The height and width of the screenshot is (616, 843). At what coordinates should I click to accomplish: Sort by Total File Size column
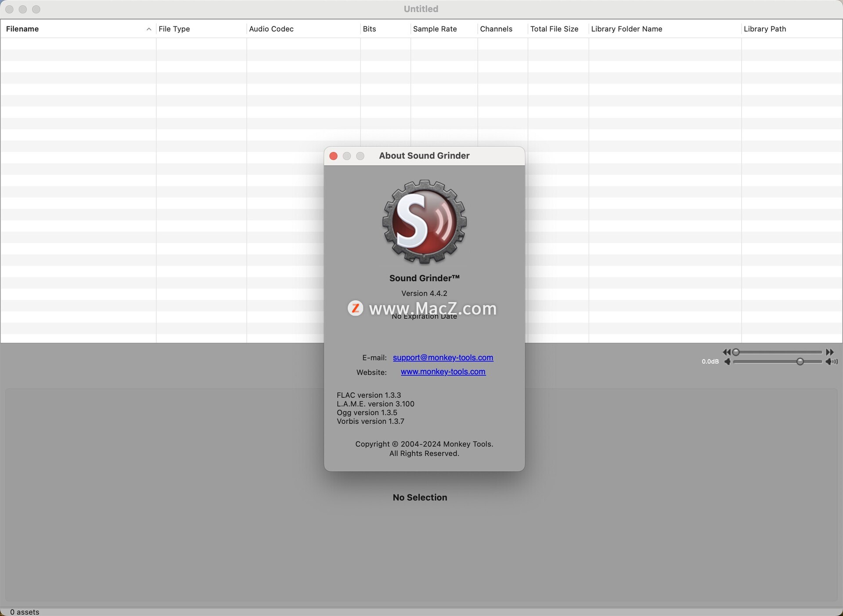(x=558, y=29)
